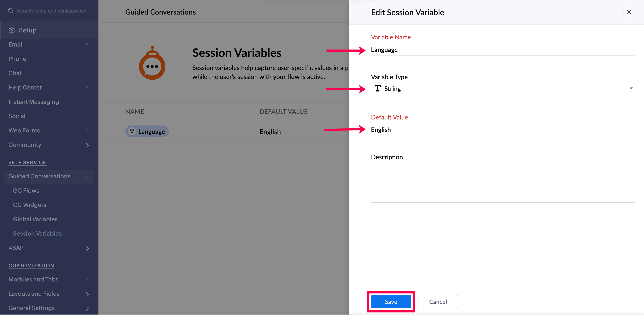Viewport: 644px width, 315px height.
Task: Go to Global Variables page
Action: 35,219
